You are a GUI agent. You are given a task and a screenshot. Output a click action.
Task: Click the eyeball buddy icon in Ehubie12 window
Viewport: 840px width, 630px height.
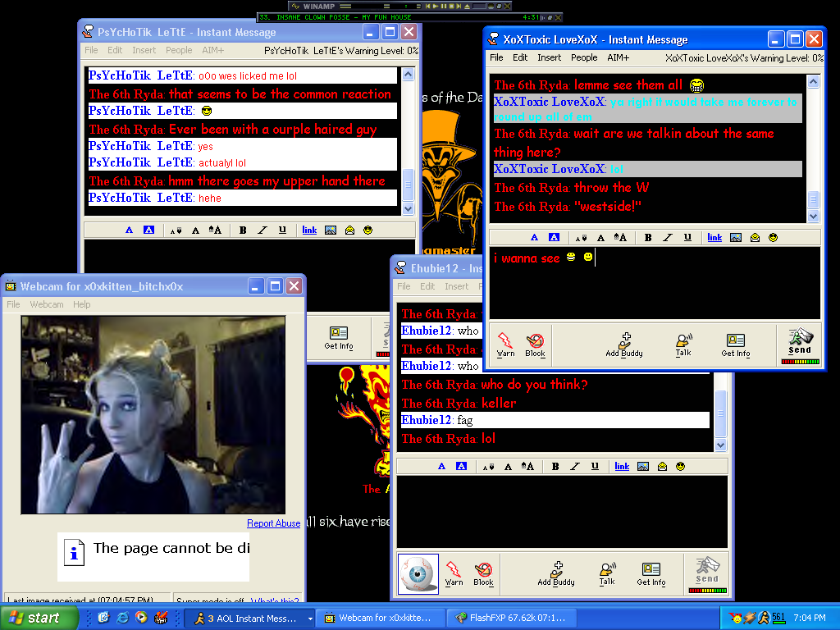click(418, 573)
